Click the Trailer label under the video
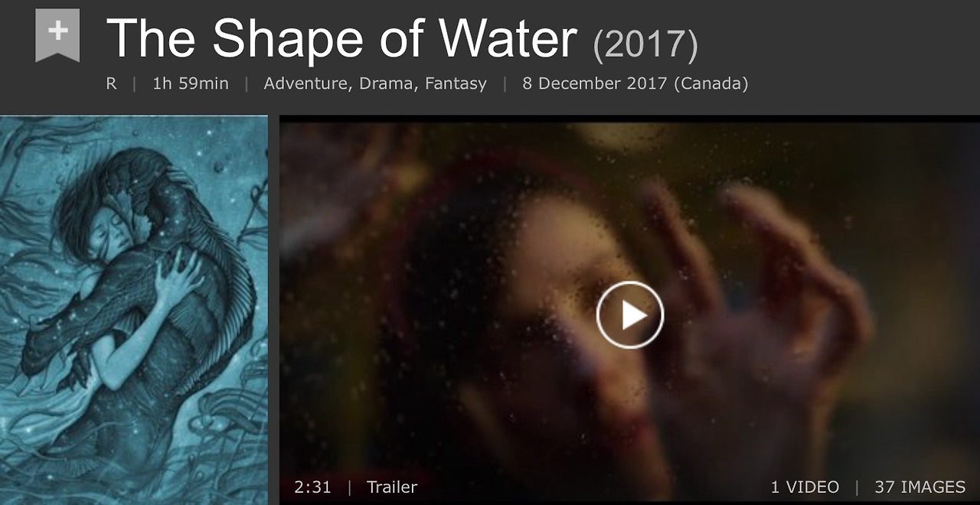Viewport: 980px width, 505px height. pyautogui.click(x=392, y=487)
